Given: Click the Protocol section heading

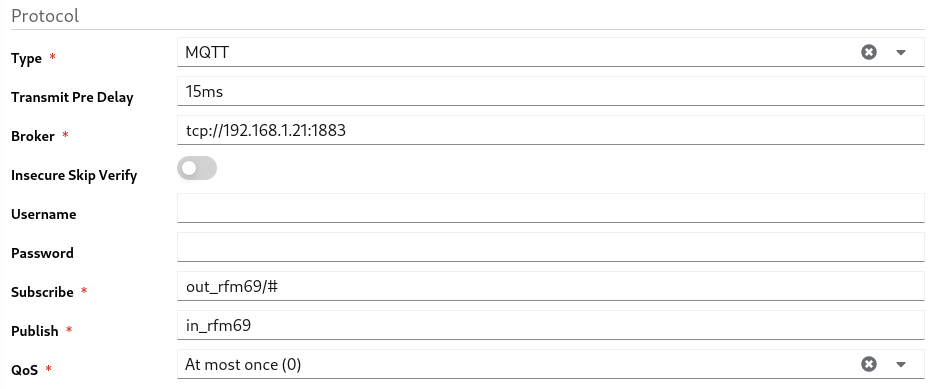Looking at the screenshot, I should [45, 15].
